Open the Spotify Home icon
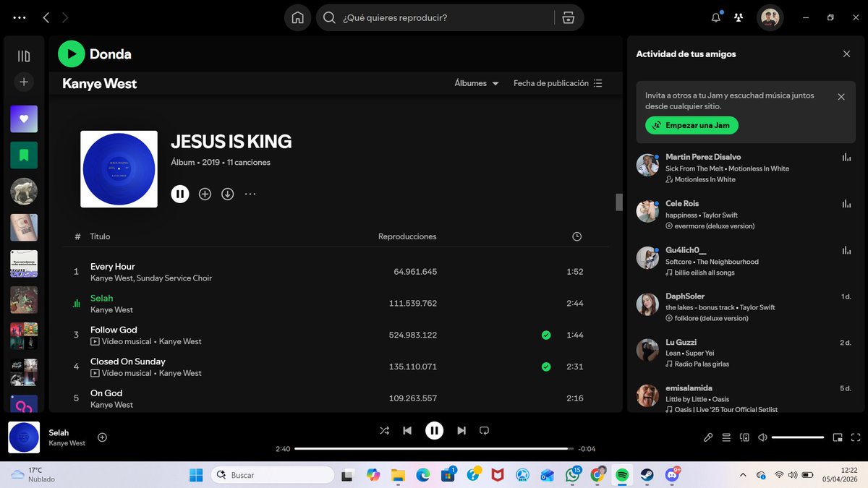The width and height of the screenshot is (868, 488). [297, 18]
